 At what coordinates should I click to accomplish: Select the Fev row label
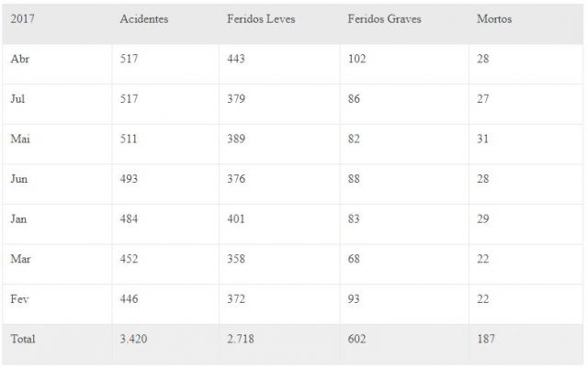(x=19, y=299)
